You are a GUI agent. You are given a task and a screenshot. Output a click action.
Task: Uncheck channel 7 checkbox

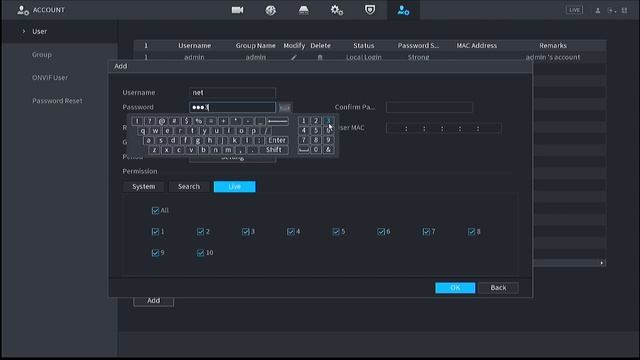[x=426, y=232]
